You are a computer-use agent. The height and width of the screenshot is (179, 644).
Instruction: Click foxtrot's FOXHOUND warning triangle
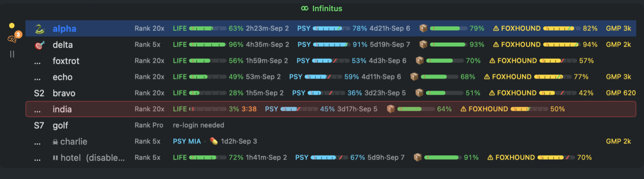point(492,61)
